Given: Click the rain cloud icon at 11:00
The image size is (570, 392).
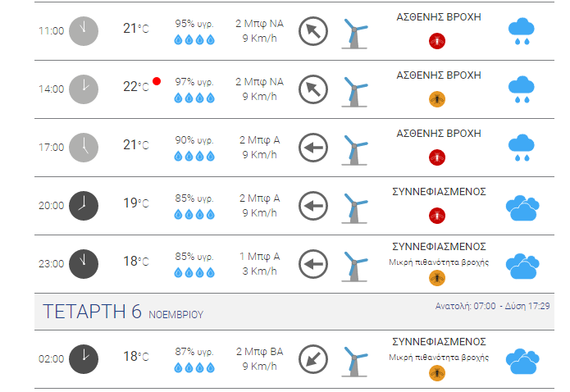Looking at the screenshot, I should tap(522, 31).
